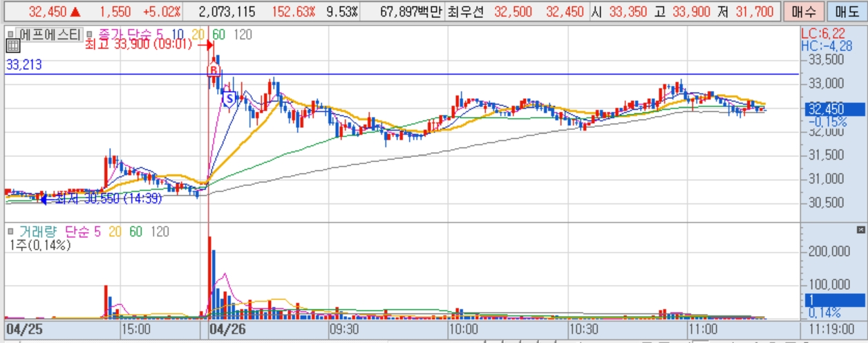Click the 04/26 date marker on time axis
This screenshot has width=868, height=343.
click(227, 328)
